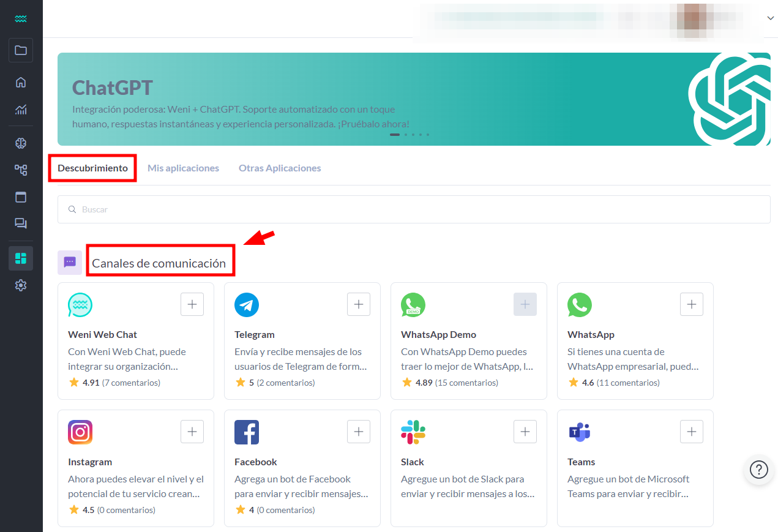Click the highlighted apps grid icon in the sidebar

[x=21, y=258]
